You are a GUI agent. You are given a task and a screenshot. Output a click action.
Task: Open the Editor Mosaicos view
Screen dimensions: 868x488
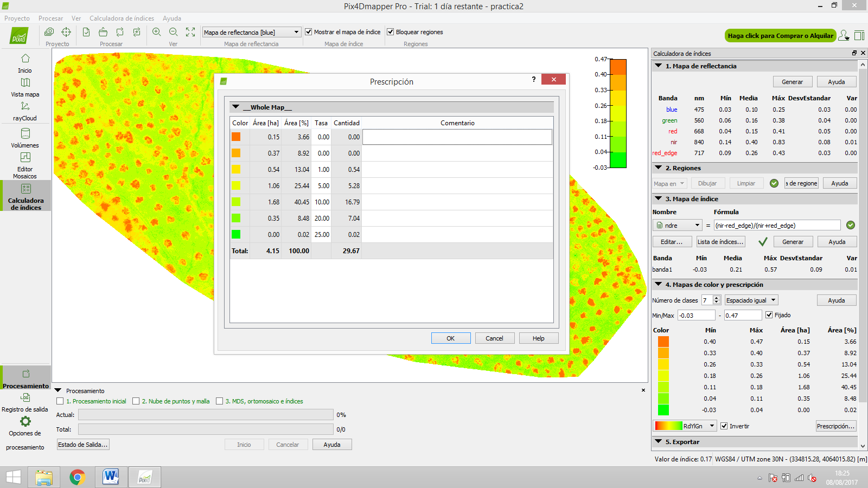click(x=25, y=165)
